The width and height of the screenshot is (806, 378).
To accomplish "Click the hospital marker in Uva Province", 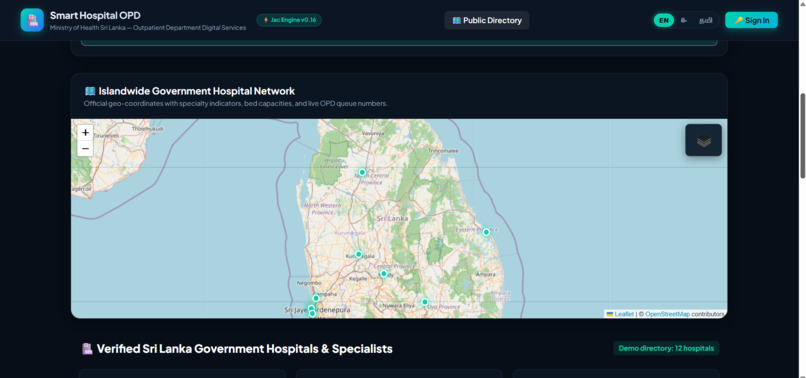I will [x=425, y=302].
